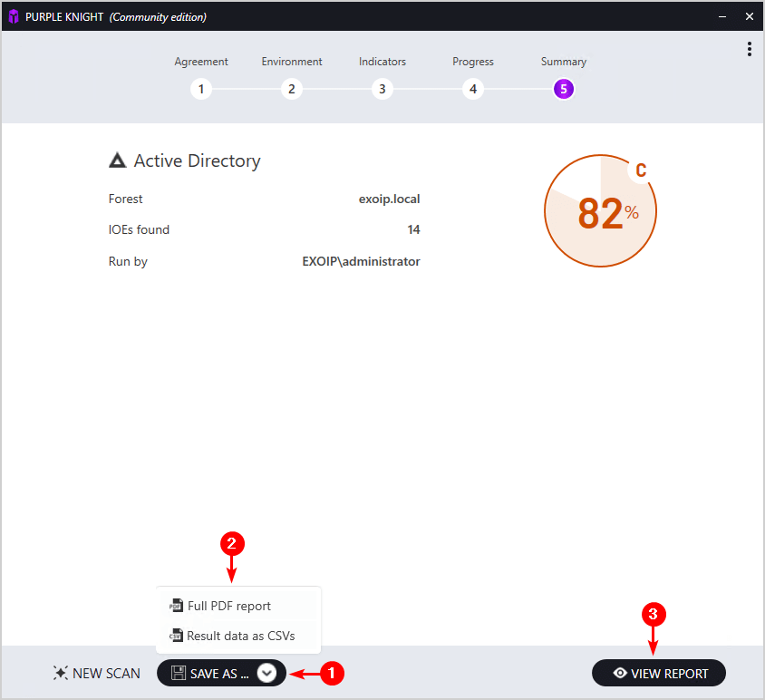This screenshot has height=700, width=765.
Task: Open the three-dot options menu
Action: coord(749,49)
